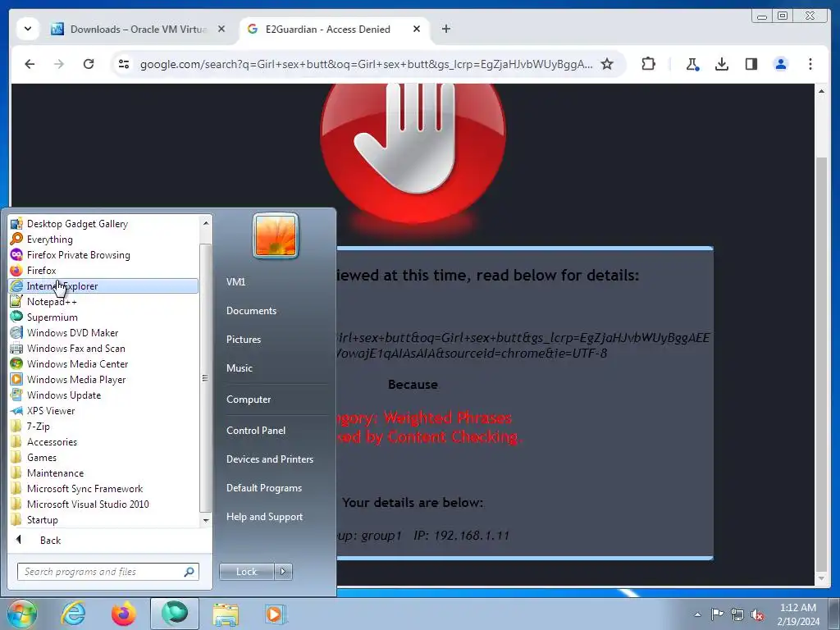Click the Windows DVD Maker icon
The height and width of the screenshot is (630, 840).
pos(16,333)
